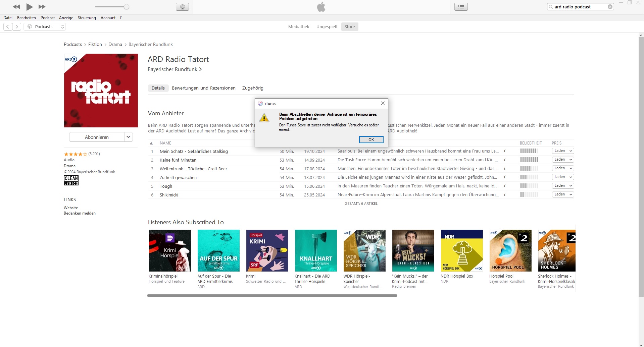
Task: Clear the search field with the X icon
Action: pyautogui.click(x=610, y=7)
